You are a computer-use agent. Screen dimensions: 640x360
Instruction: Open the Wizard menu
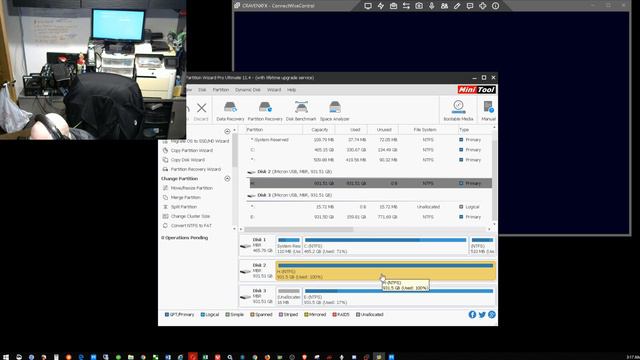[x=274, y=90]
